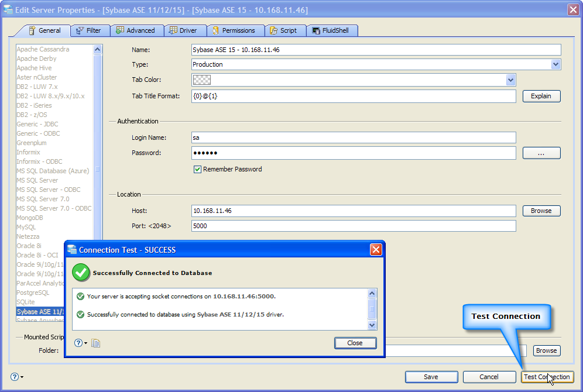Screen dimensions: 583x392
Task: Click the Host input field
Action: click(x=354, y=211)
